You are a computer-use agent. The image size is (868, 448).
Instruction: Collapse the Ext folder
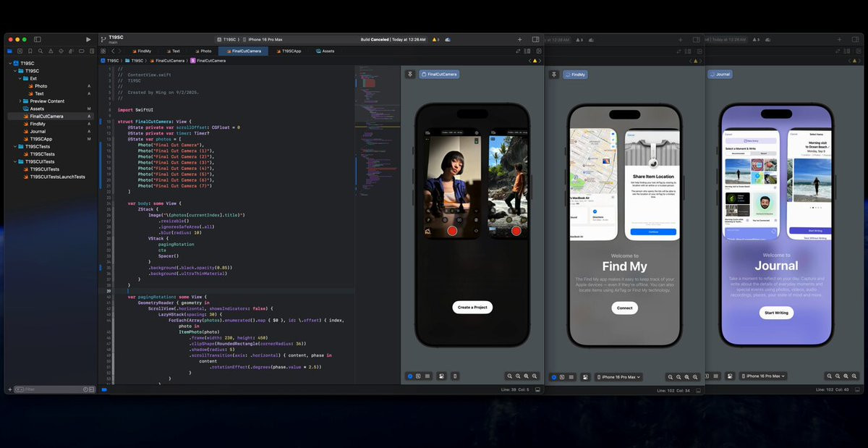[x=21, y=78]
